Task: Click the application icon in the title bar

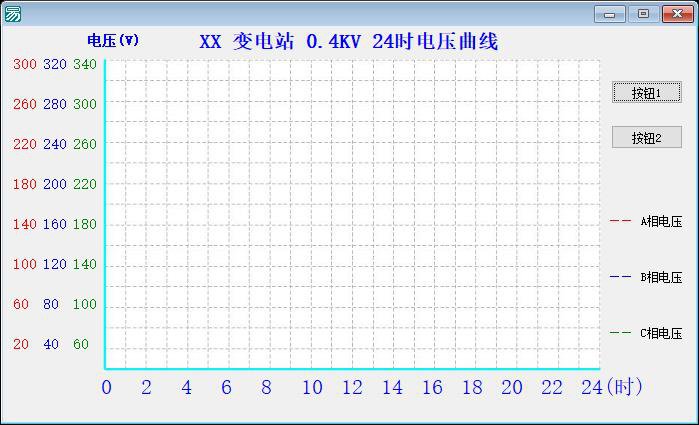Action: [13, 13]
